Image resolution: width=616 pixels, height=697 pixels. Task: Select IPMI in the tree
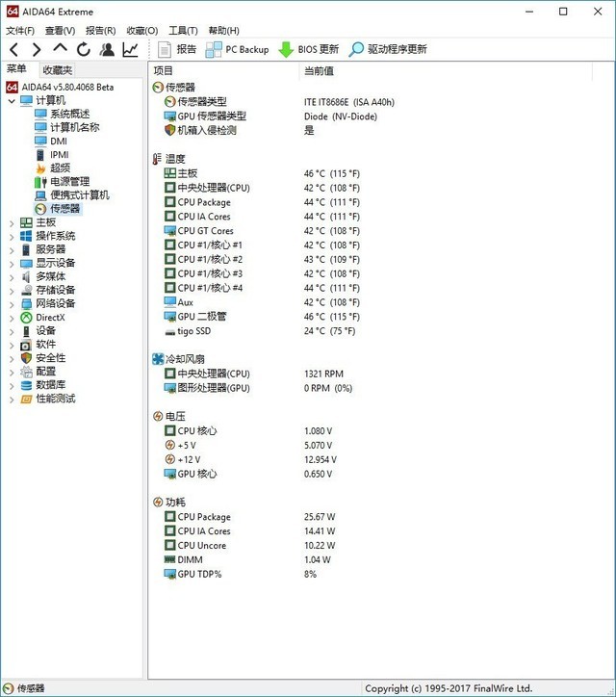(x=52, y=155)
